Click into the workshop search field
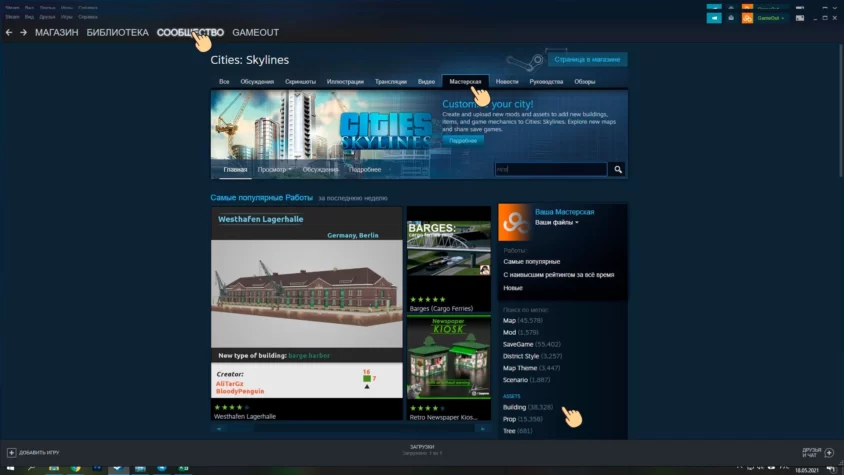Image resolution: width=844 pixels, height=475 pixels. click(x=551, y=169)
